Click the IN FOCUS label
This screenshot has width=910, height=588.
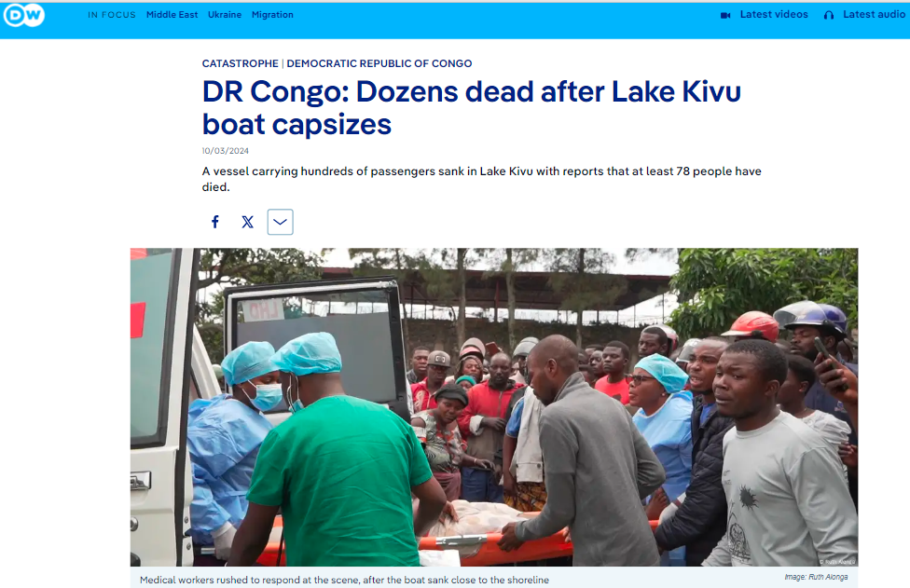tap(112, 15)
